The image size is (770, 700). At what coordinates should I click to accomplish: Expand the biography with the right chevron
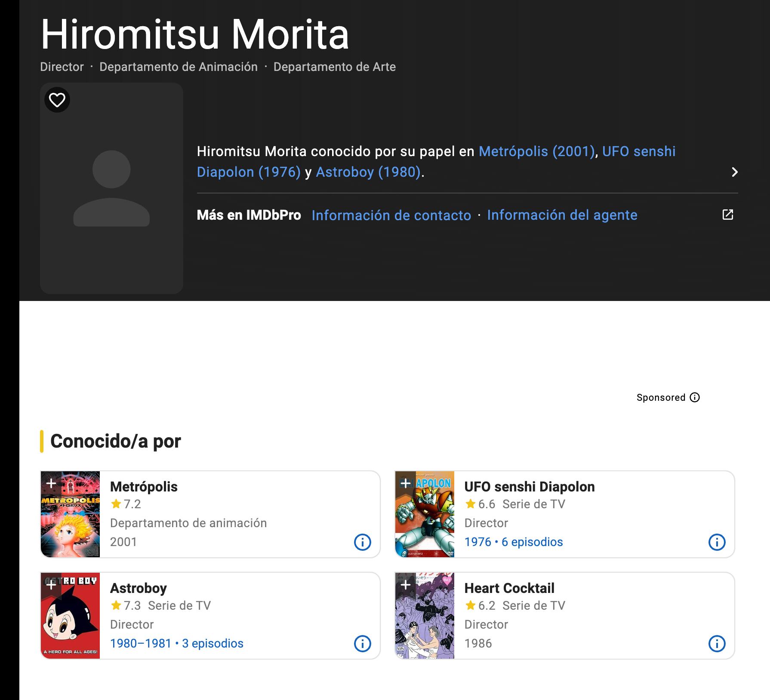pos(735,172)
